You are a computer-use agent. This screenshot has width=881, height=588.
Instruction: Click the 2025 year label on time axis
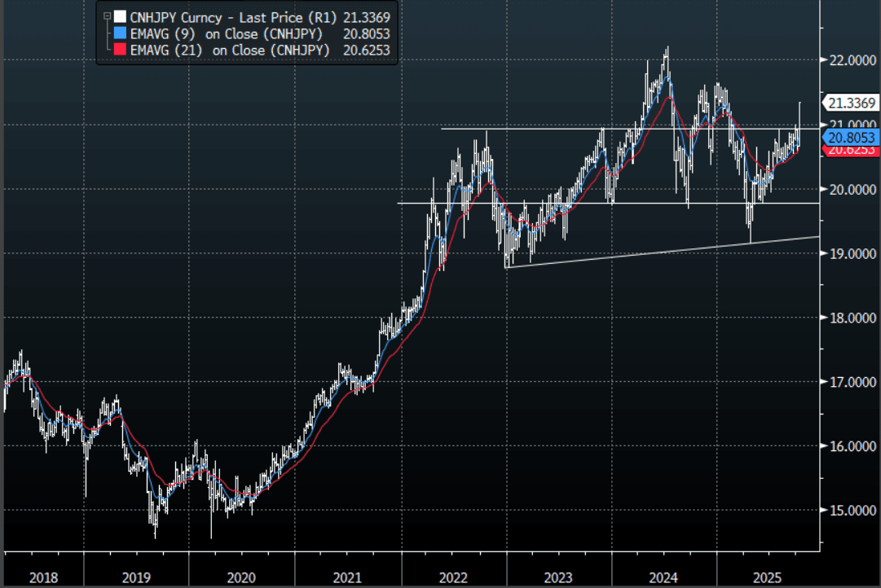(767, 577)
